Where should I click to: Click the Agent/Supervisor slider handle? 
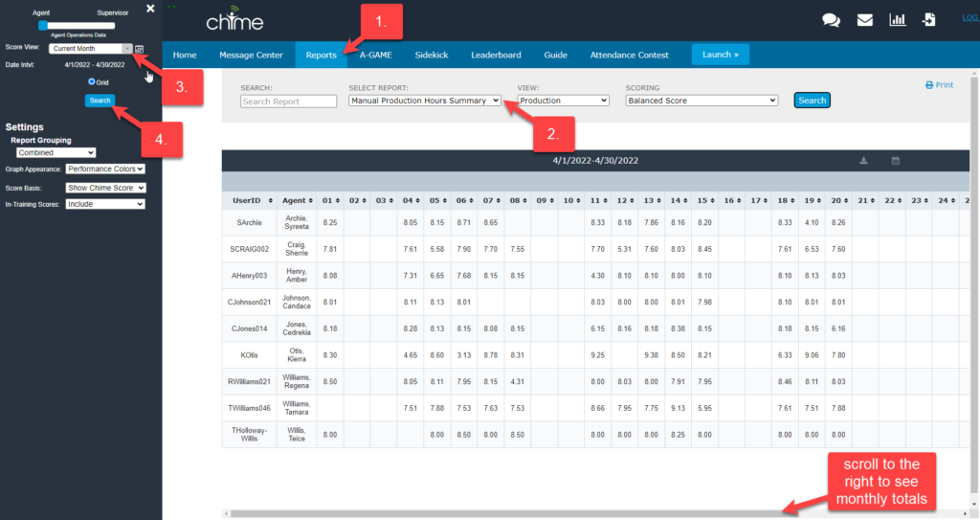[x=43, y=25]
